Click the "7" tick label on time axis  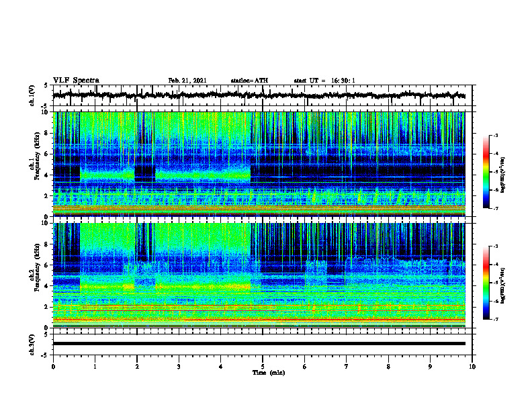pos(347,367)
